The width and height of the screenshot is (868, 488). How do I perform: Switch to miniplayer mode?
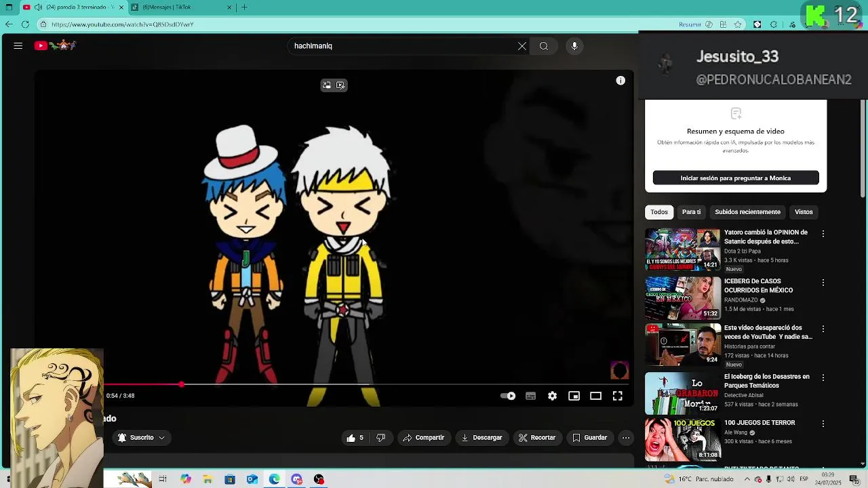point(574,396)
